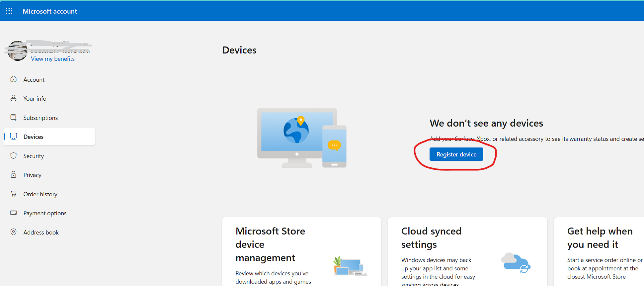644x286 pixels.
Task: Click the 'Add your Surface, Xbox' description text
Action: [x=537, y=139]
